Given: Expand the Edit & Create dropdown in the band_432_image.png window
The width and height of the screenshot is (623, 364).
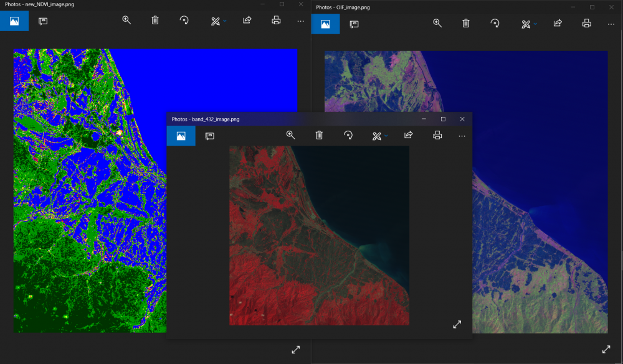Looking at the screenshot, I should (379, 136).
